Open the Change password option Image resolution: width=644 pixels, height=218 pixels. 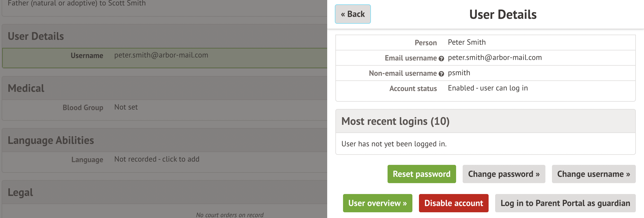pyautogui.click(x=504, y=174)
